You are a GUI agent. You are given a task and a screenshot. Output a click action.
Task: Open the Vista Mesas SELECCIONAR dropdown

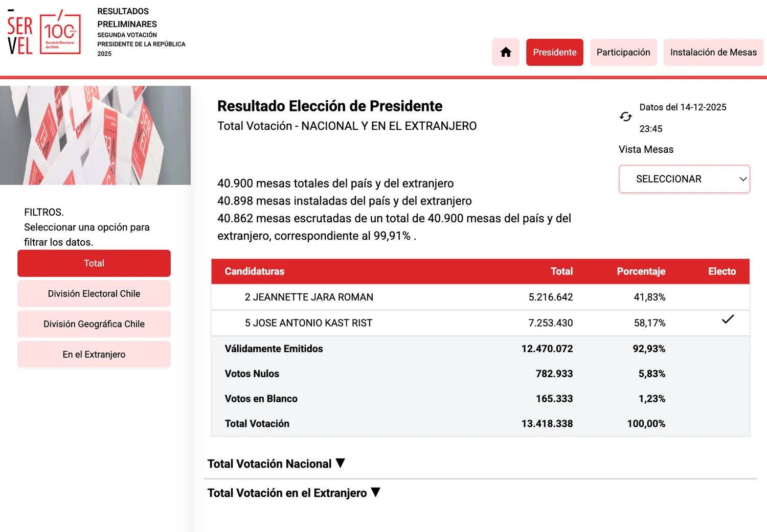click(684, 179)
